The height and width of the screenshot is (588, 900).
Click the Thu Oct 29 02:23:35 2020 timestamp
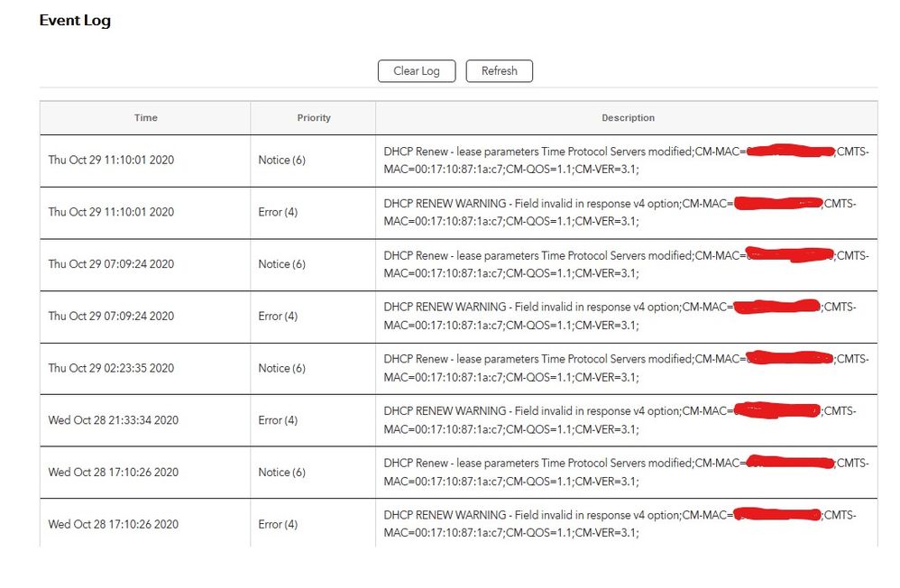coord(111,368)
